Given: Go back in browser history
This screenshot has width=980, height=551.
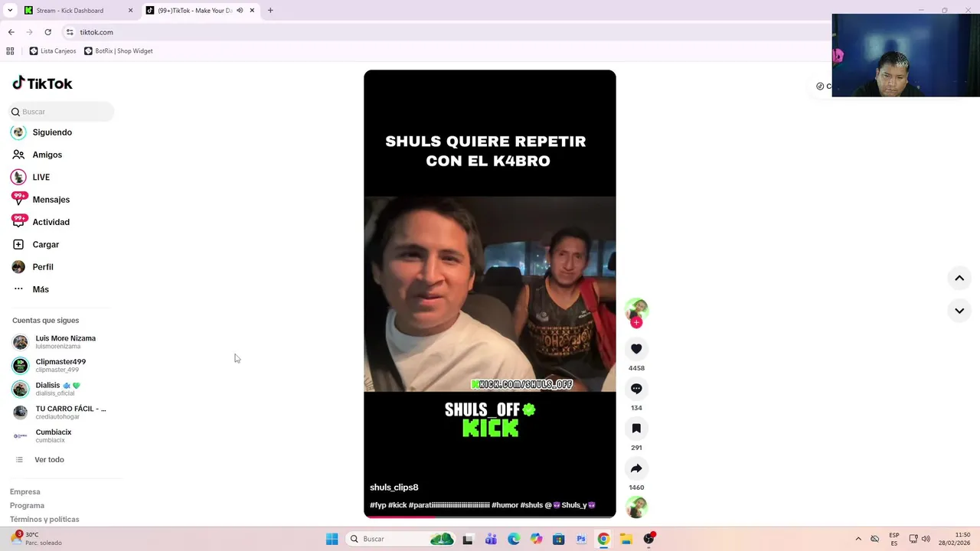Looking at the screenshot, I should pyautogui.click(x=11, y=32).
